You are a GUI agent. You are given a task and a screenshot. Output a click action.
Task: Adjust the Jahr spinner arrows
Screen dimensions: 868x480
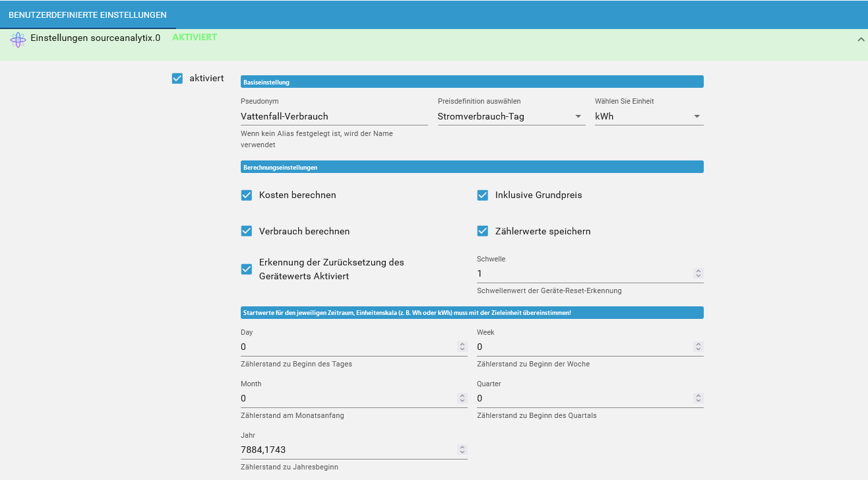462,450
